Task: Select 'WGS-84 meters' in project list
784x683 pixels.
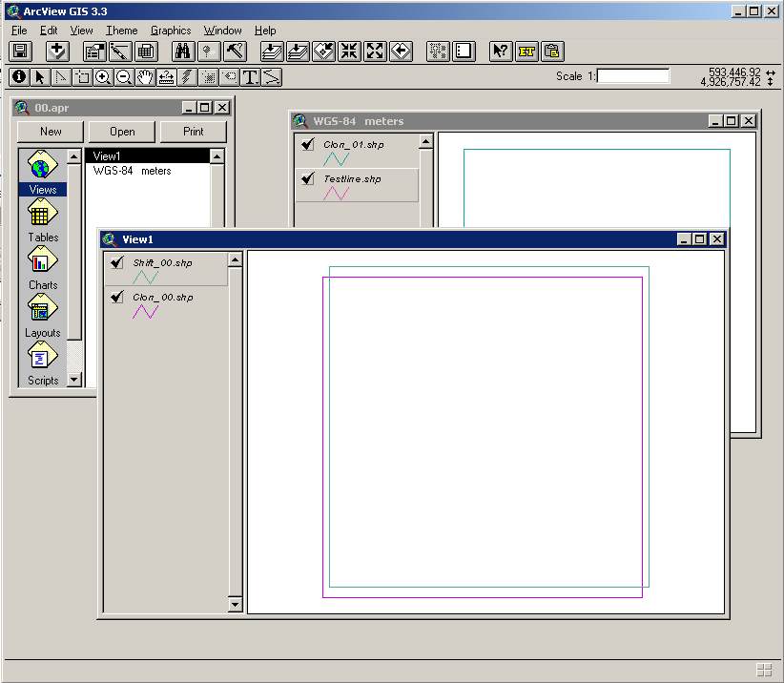Action: (132, 171)
